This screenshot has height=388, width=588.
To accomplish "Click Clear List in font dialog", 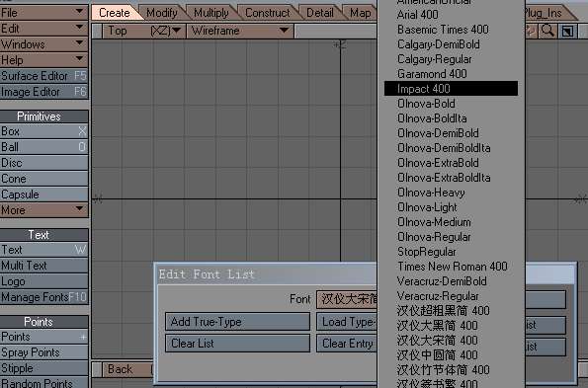I will (x=238, y=344).
